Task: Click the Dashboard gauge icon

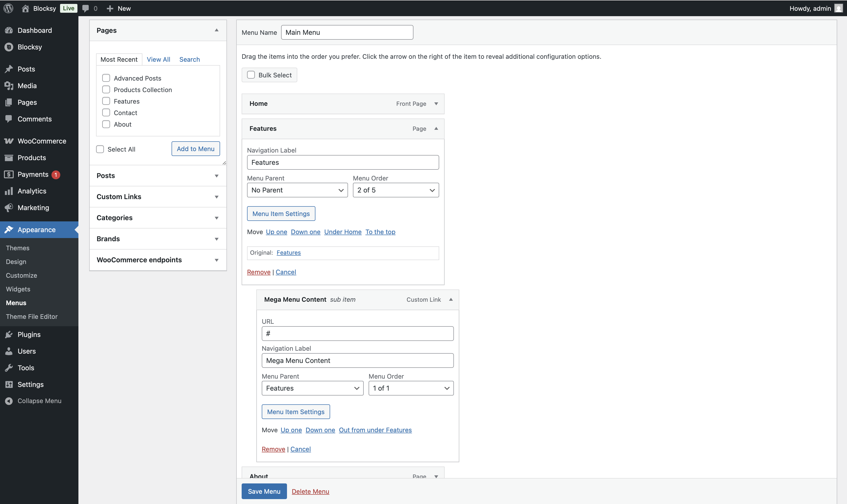Action: [9, 30]
